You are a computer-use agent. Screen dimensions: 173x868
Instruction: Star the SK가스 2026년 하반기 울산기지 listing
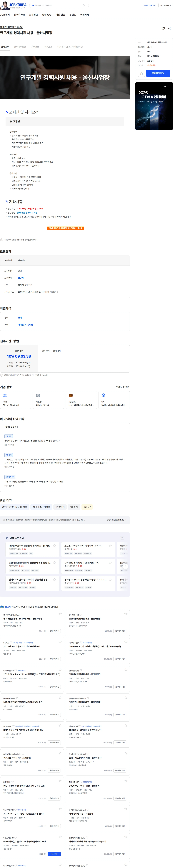(60, 642)
